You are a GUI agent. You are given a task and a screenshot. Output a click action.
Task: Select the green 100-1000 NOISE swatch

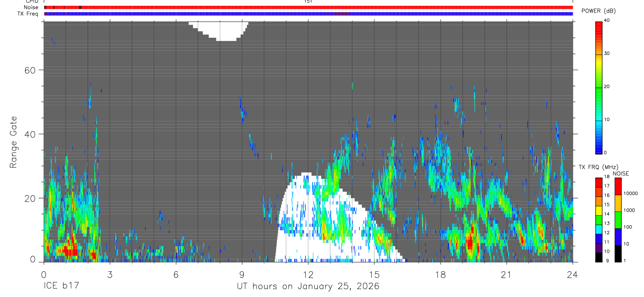pos(618,220)
